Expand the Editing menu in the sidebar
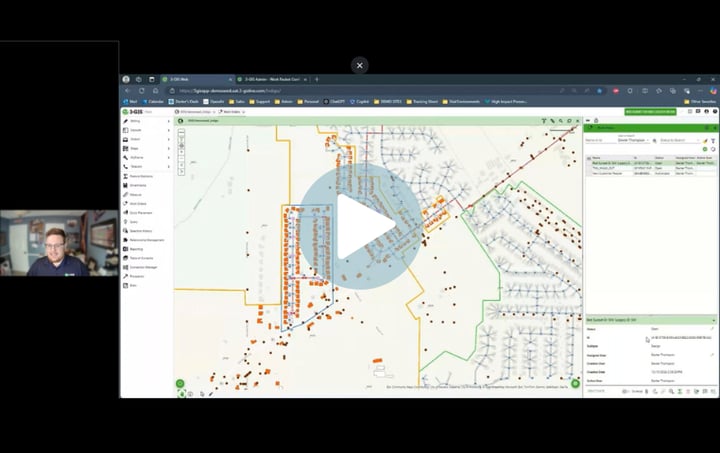The width and height of the screenshot is (720, 453). (146, 121)
